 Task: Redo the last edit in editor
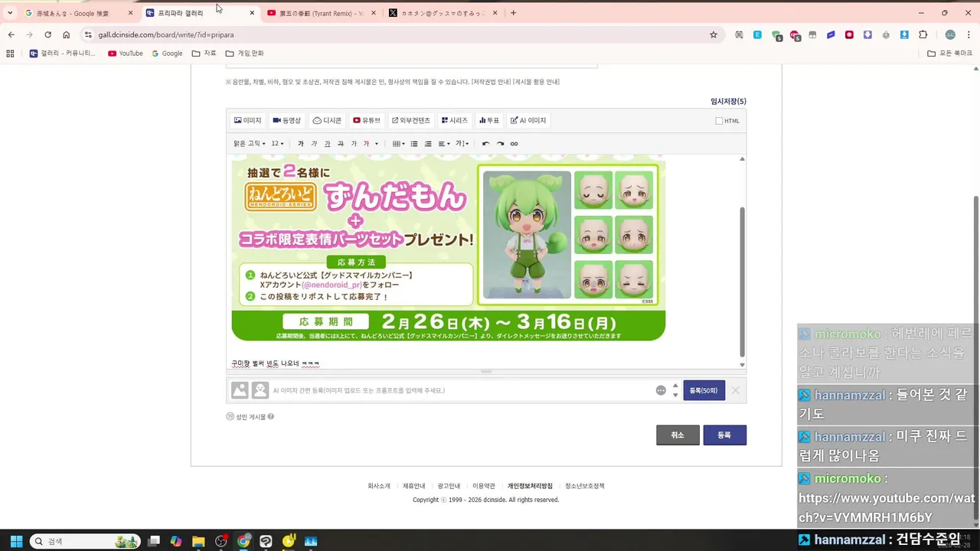coord(500,144)
